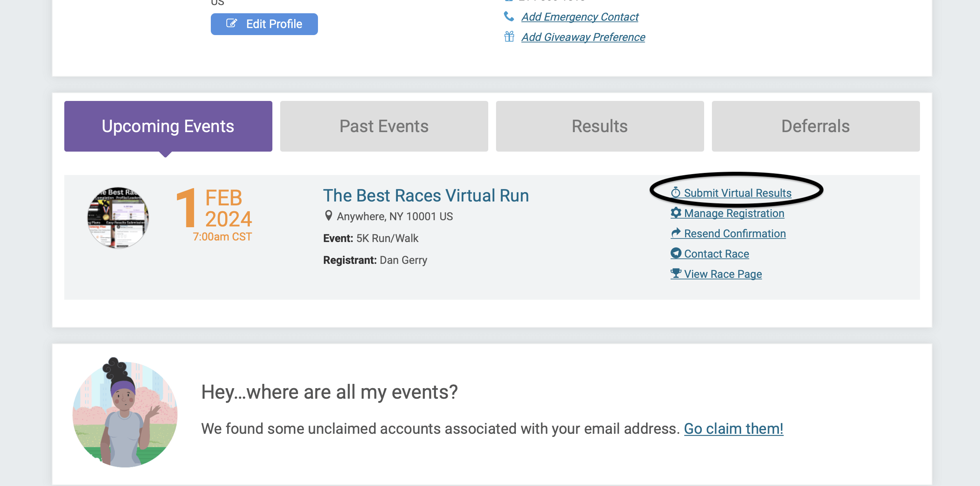Open the Results tab
980x486 pixels.
[599, 125]
